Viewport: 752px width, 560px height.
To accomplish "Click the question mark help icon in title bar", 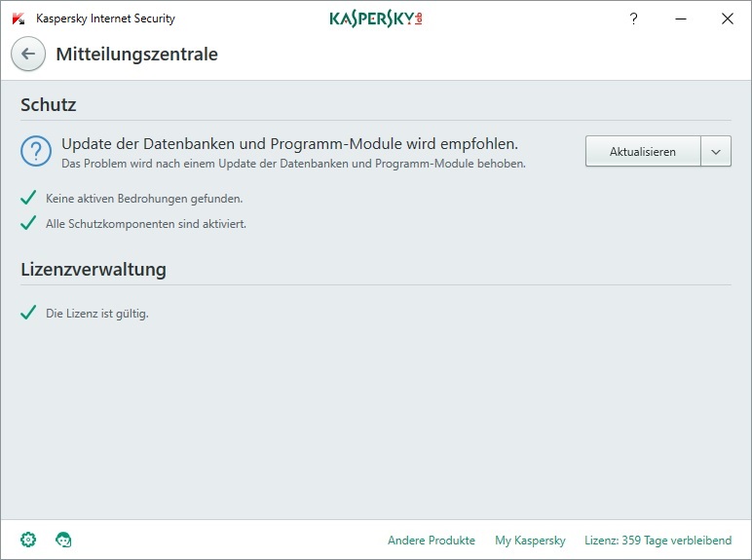I will click(633, 19).
